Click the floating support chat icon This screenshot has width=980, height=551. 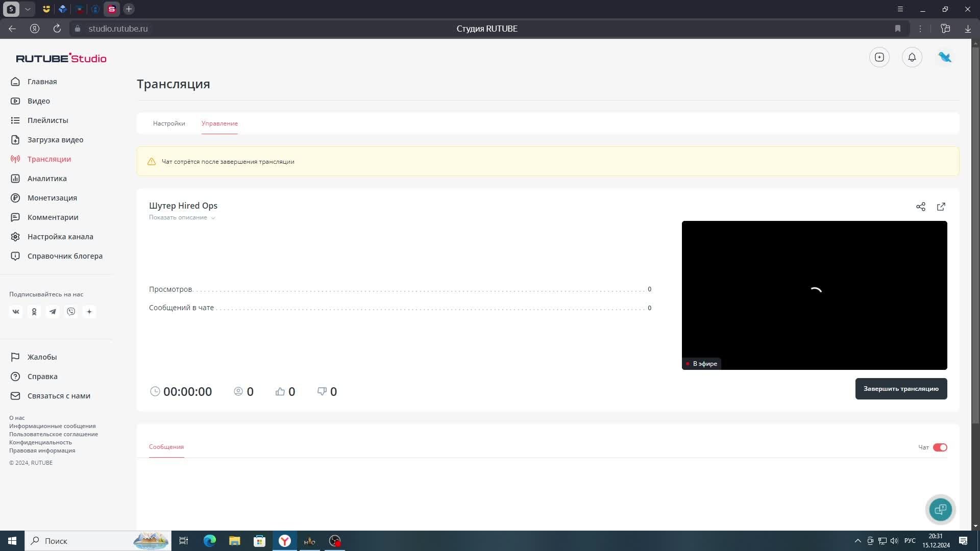(940, 509)
